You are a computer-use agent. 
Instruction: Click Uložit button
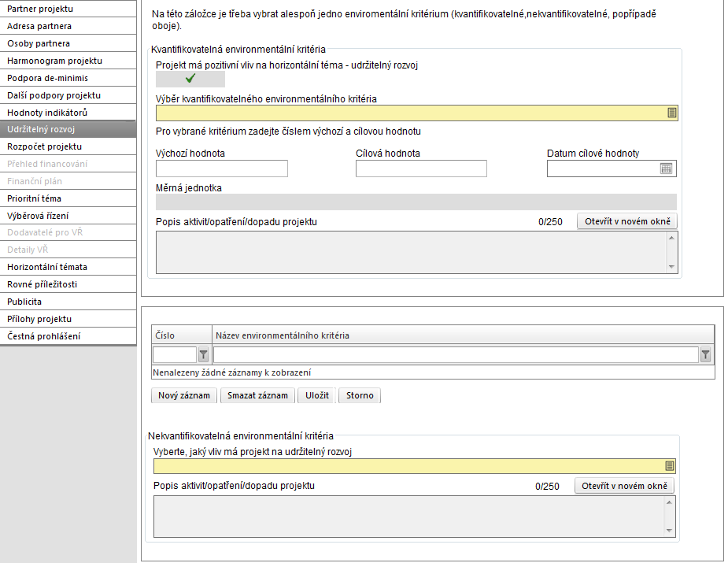[317, 395]
